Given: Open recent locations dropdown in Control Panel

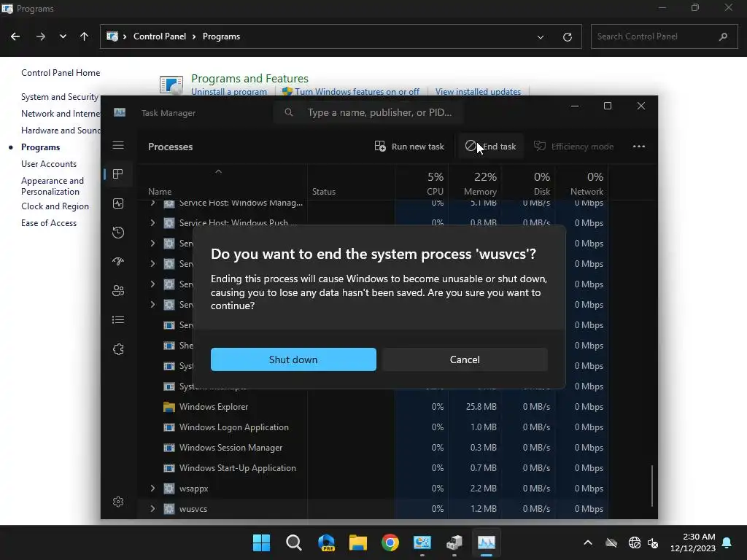Looking at the screenshot, I should (x=63, y=36).
